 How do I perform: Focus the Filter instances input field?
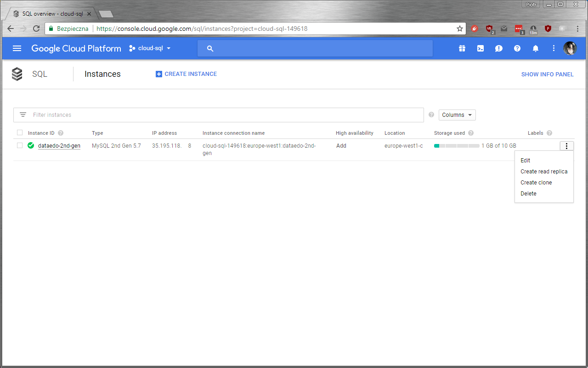(225, 115)
